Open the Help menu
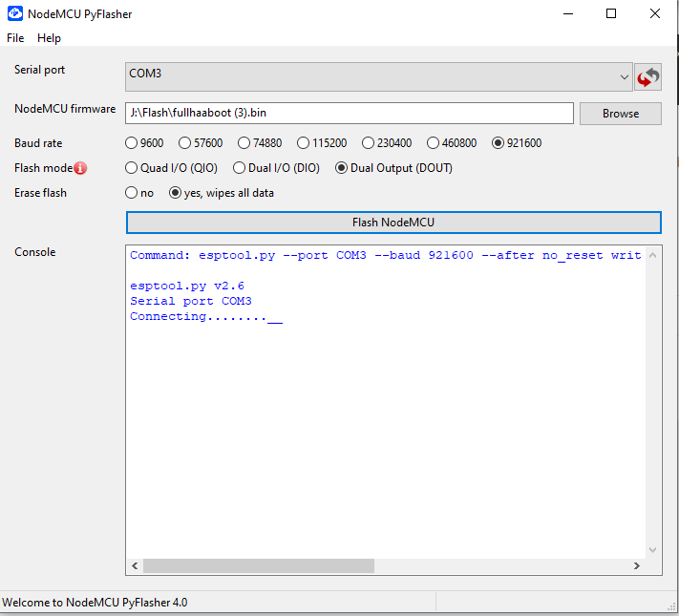 click(x=49, y=38)
